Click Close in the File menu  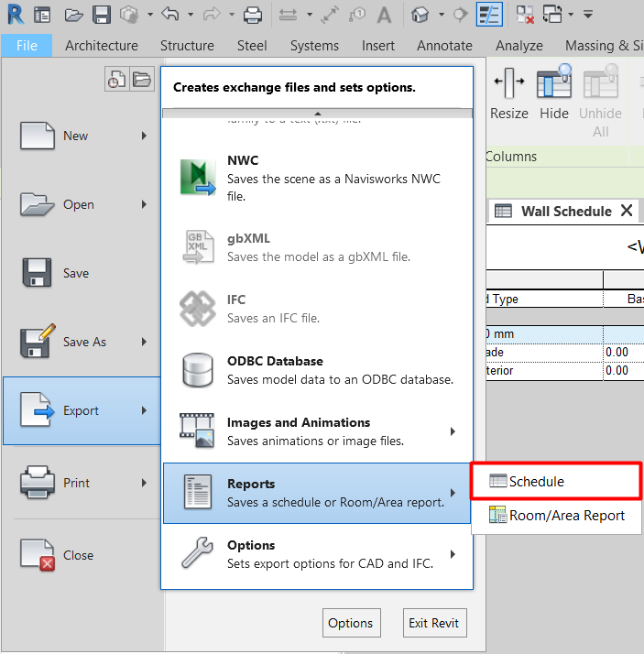[x=82, y=555]
